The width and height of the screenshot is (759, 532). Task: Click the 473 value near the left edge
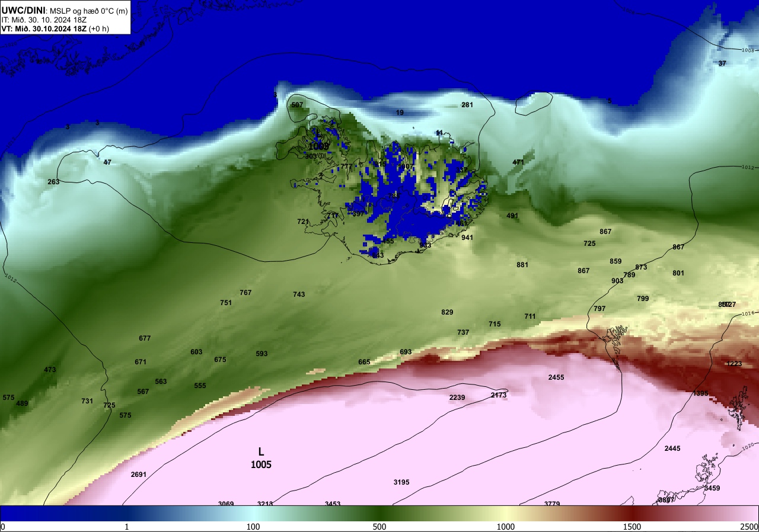point(50,370)
